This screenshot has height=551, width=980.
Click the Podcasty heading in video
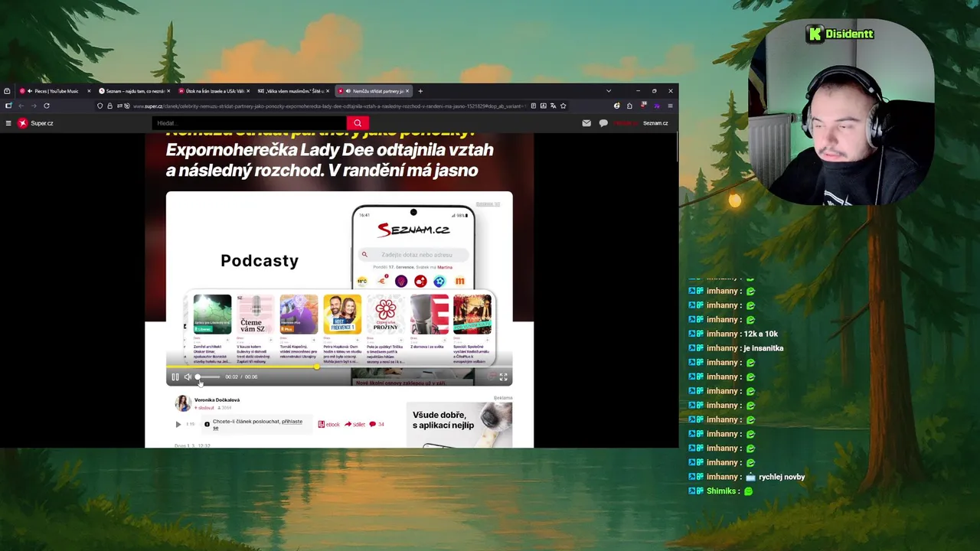click(x=260, y=261)
